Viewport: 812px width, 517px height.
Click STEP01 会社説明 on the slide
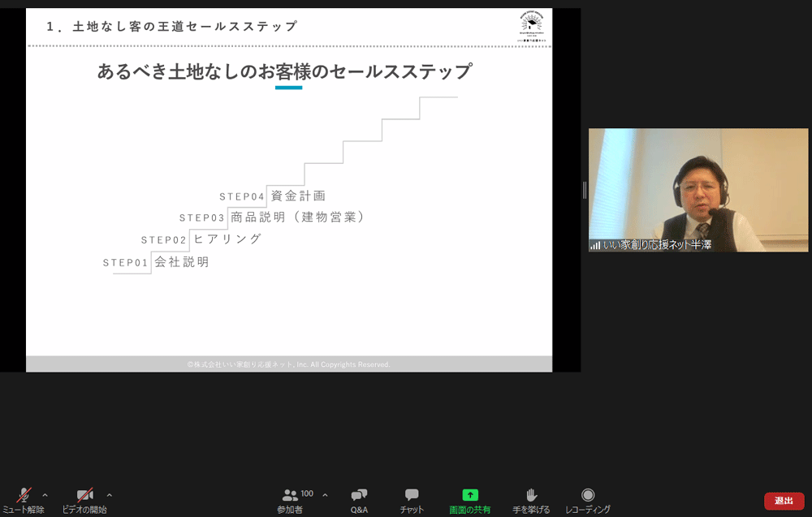pyautogui.click(x=156, y=262)
